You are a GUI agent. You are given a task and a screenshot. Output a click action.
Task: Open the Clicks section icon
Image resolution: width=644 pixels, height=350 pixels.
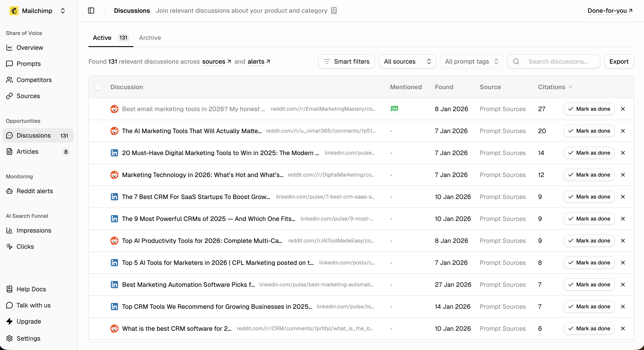coord(9,246)
